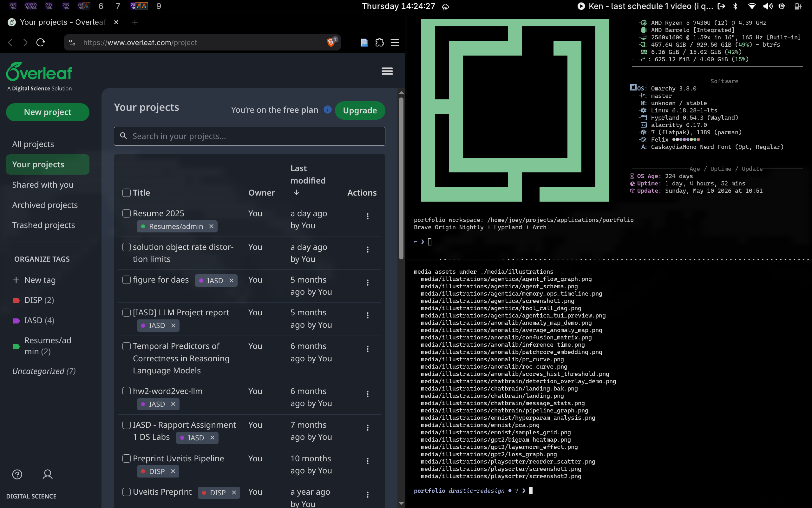Sort by Last modified arrow
The height and width of the screenshot is (508, 812).
click(296, 192)
